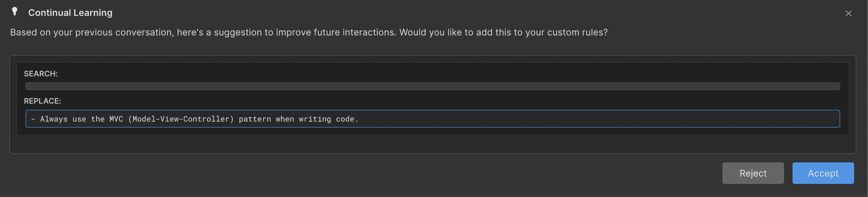Click the word "Always" in the rule
The height and width of the screenshot is (197, 868).
[54, 119]
